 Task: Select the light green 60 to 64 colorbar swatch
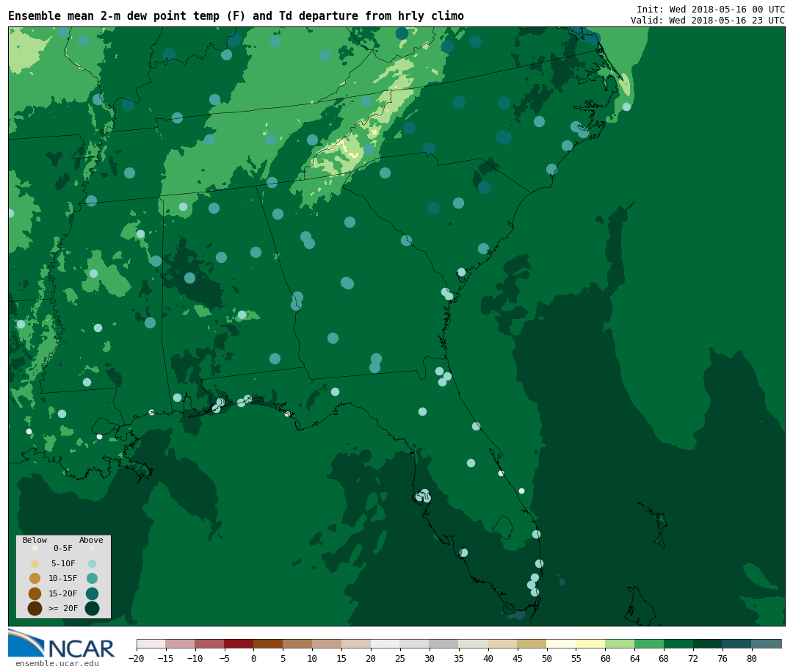620,643
